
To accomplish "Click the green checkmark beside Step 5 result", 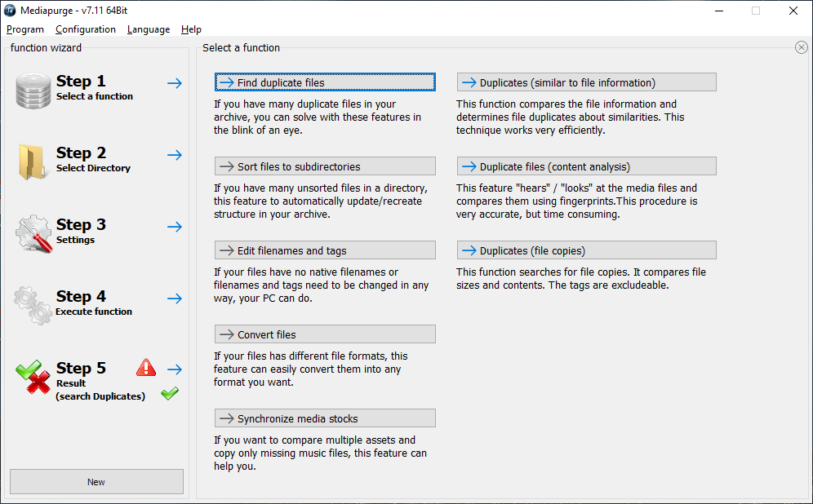I will tap(170, 394).
